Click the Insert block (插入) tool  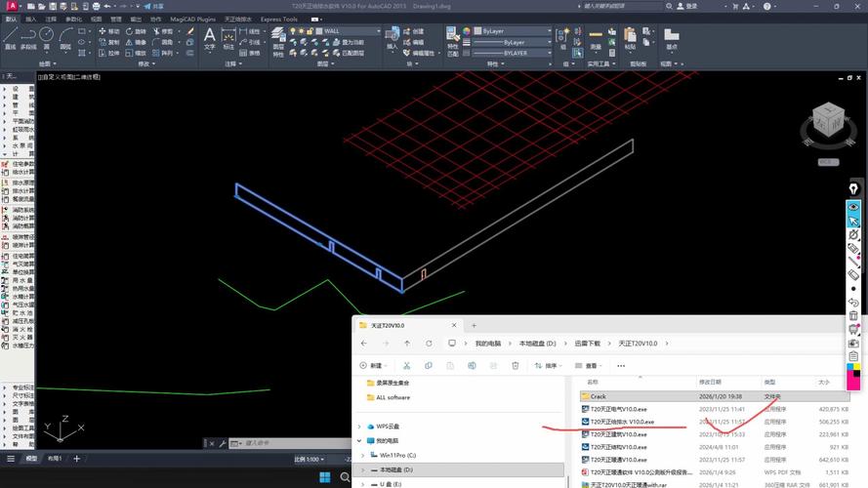pyautogui.click(x=392, y=39)
